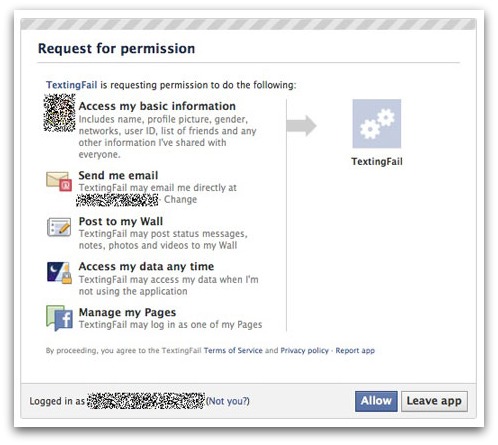
Task: Click the Access my basic information heading
Action: [157, 106]
